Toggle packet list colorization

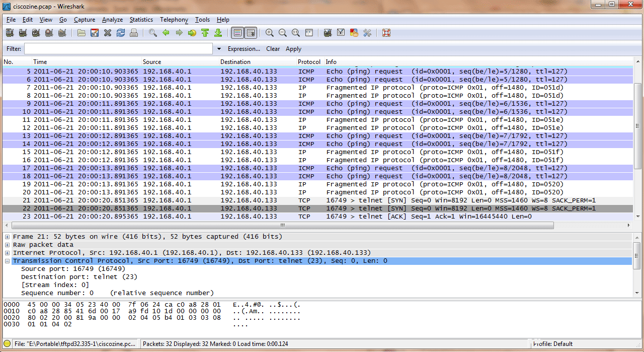coord(237,33)
